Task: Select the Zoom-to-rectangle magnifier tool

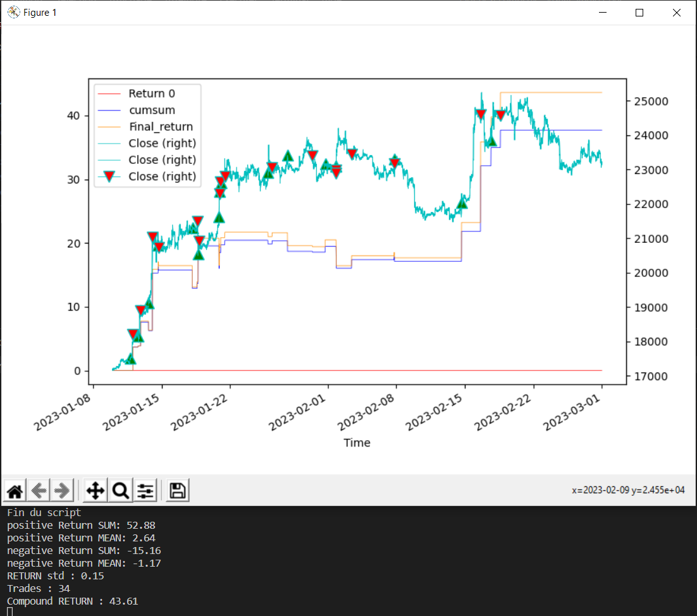Action: coord(120,490)
